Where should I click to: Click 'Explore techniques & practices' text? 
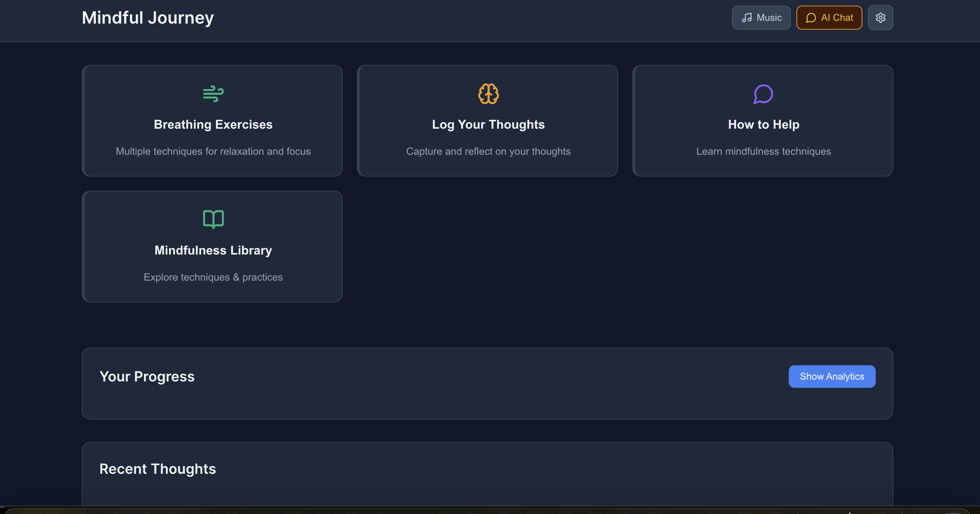pos(213,277)
